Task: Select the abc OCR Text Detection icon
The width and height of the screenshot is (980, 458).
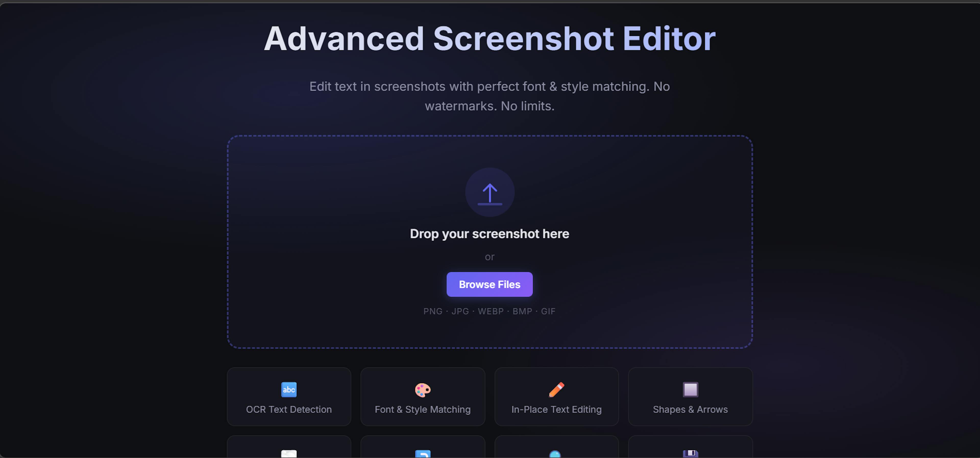Action: [x=289, y=389]
